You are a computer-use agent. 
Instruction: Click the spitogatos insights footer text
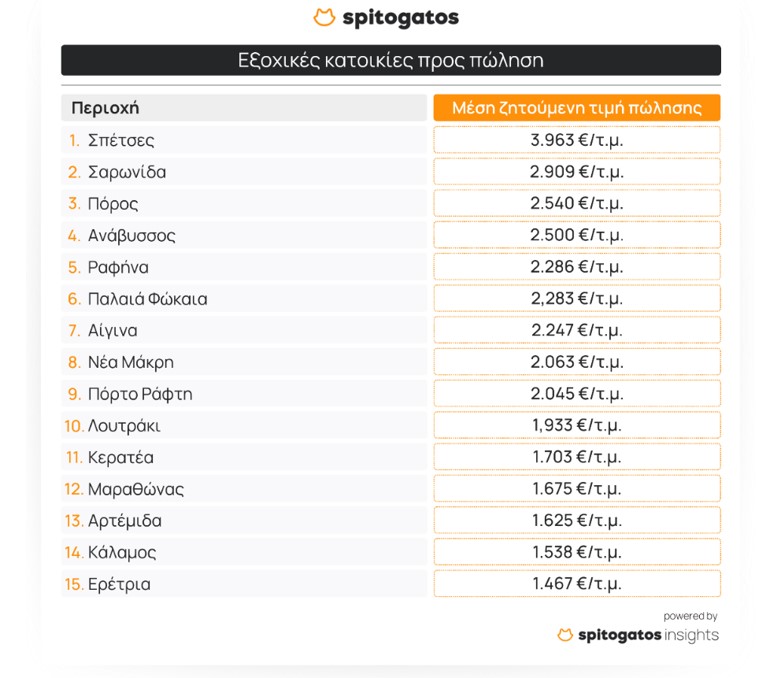click(x=648, y=635)
